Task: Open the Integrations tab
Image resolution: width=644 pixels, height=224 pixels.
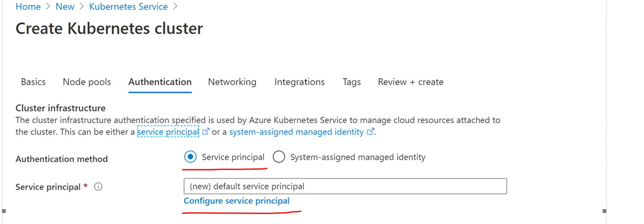Action: tap(299, 82)
